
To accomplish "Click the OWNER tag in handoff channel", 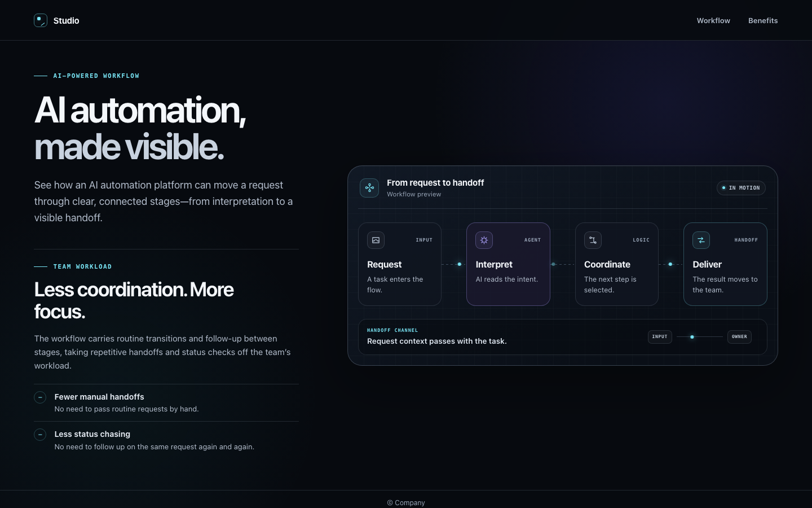I will coord(739,337).
